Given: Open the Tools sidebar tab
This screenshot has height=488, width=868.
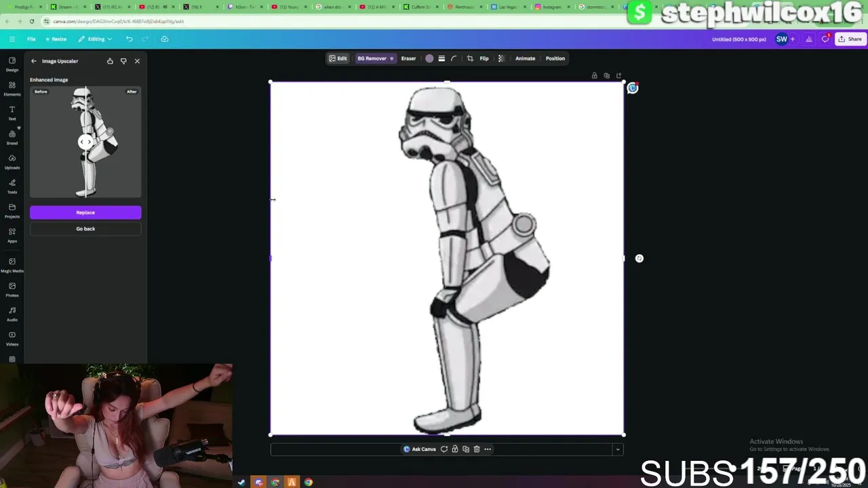Looking at the screenshot, I should pos(12,186).
